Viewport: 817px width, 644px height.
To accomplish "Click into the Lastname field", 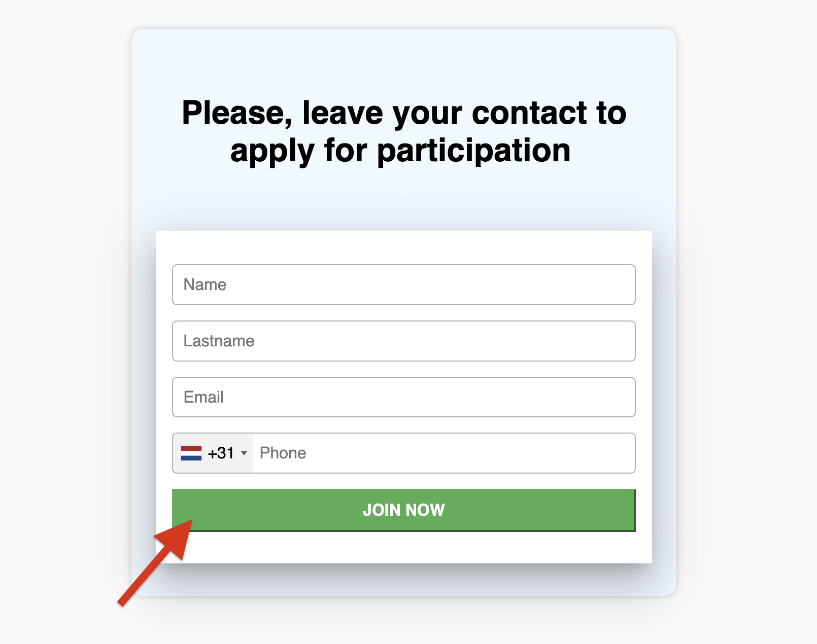I will point(403,341).
